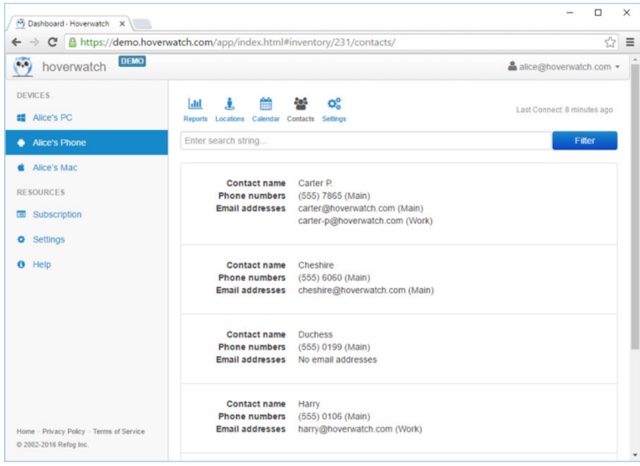
Task: Click the browser back arrow
Action: click(16, 42)
